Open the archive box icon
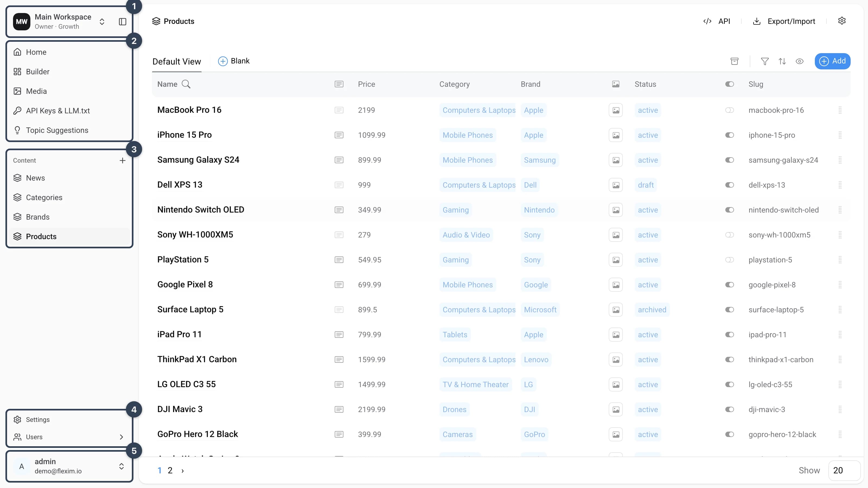Screen dimensions: 868x488 (735, 61)
